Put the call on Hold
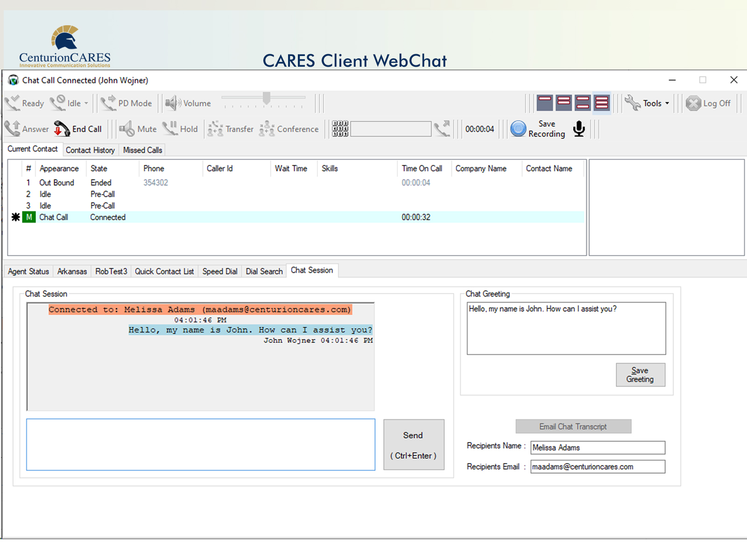747x560 pixels. 180,129
